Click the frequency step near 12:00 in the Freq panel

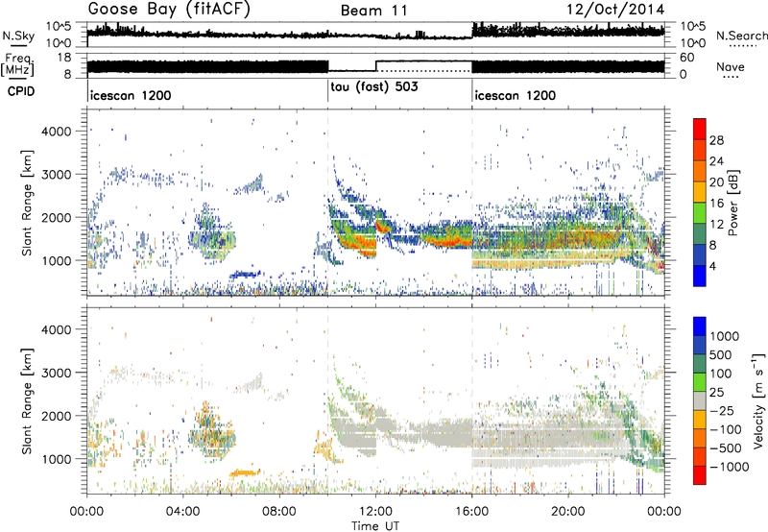pos(376,66)
